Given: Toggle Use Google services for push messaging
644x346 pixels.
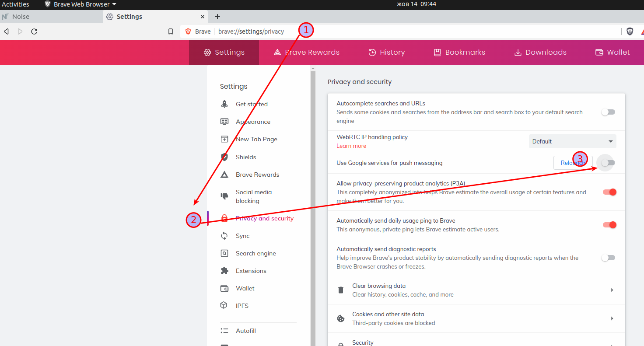Looking at the screenshot, I should (x=608, y=163).
